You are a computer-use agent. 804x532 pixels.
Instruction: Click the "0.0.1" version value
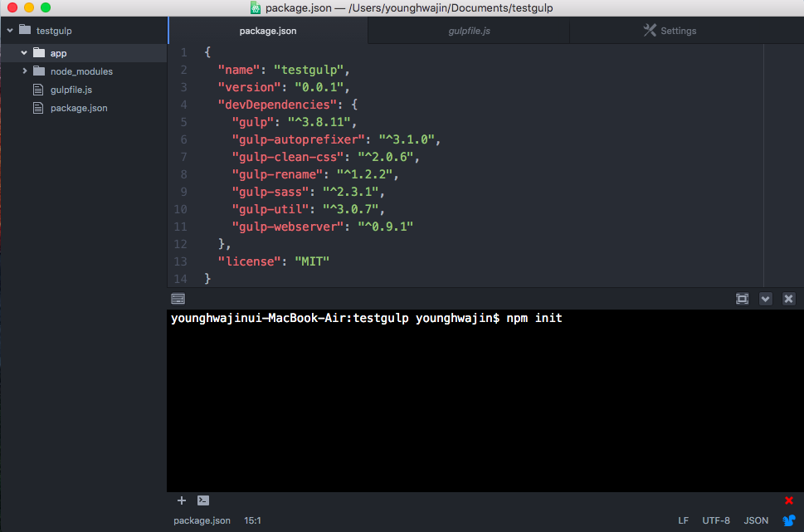319,87
